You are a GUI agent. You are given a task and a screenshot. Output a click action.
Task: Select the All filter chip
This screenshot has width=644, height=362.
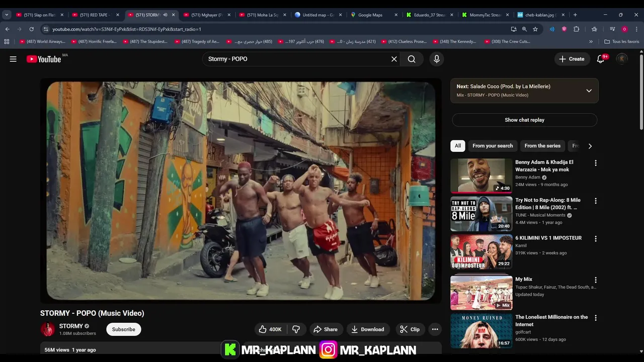click(x=458, y=146)
